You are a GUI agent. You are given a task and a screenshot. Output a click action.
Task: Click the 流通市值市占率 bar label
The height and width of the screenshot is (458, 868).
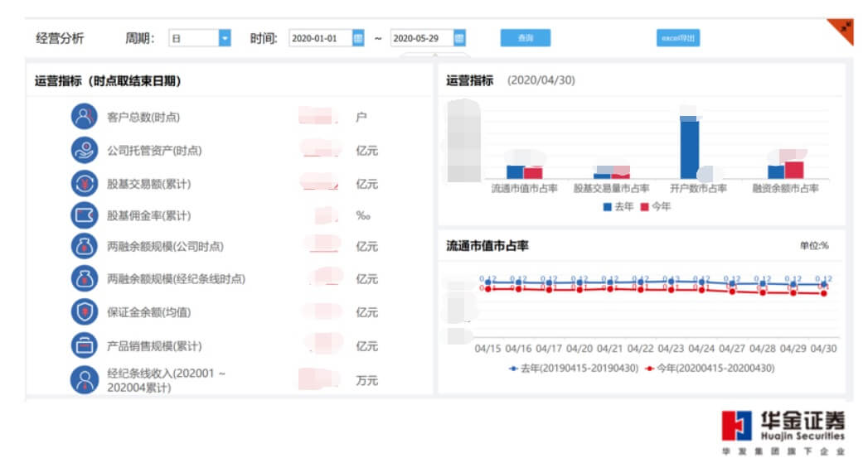pos(524,188)
